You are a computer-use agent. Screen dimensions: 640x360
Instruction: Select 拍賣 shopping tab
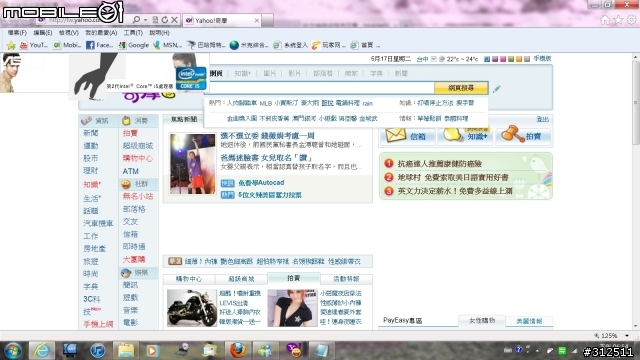coord(293,278)
